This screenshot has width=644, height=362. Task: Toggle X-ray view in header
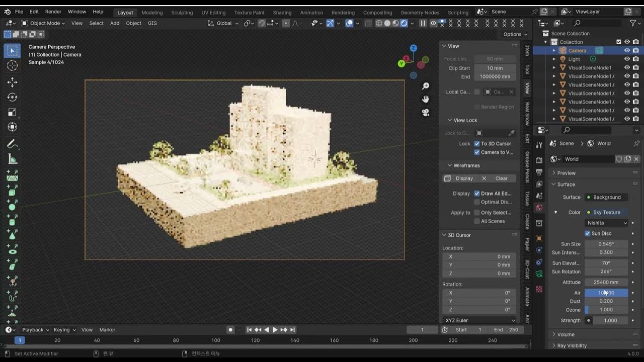(368, 23)
